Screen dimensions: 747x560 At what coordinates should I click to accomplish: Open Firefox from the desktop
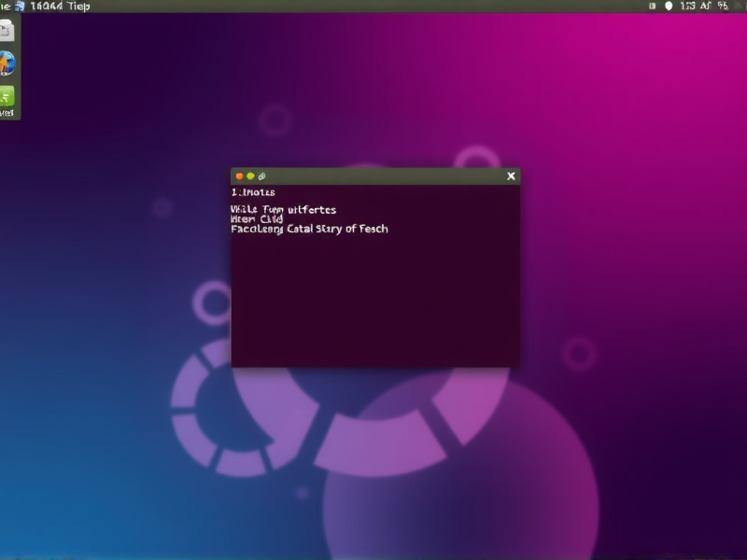pyautogui.click(x=7, y=63)
